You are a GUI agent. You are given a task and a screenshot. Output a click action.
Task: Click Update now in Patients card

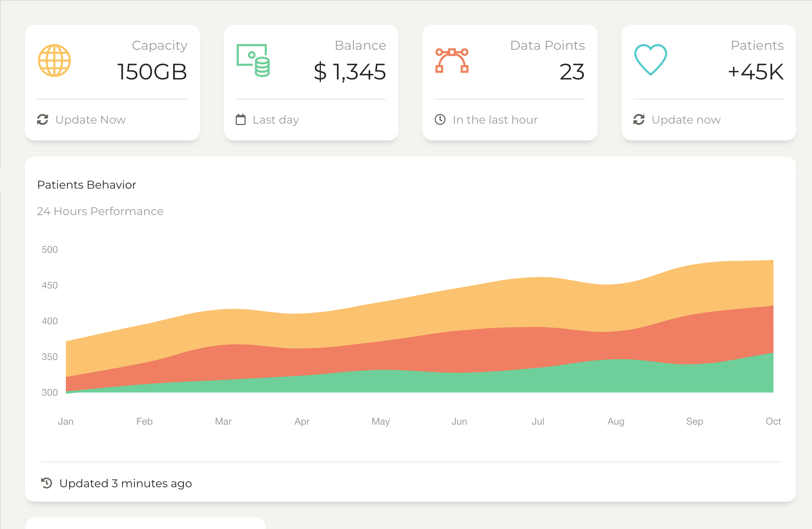[x=686, y=120]
